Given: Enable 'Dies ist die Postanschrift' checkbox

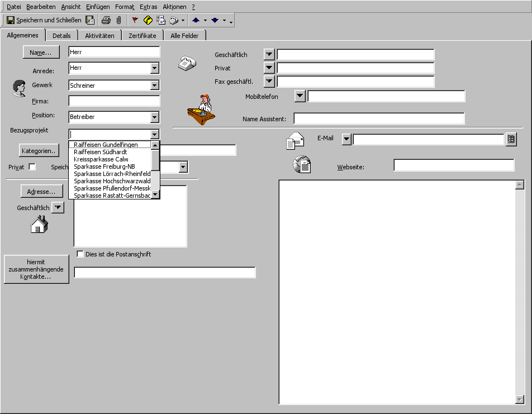Looking at the screenshot, I should [x=80, y=254].
